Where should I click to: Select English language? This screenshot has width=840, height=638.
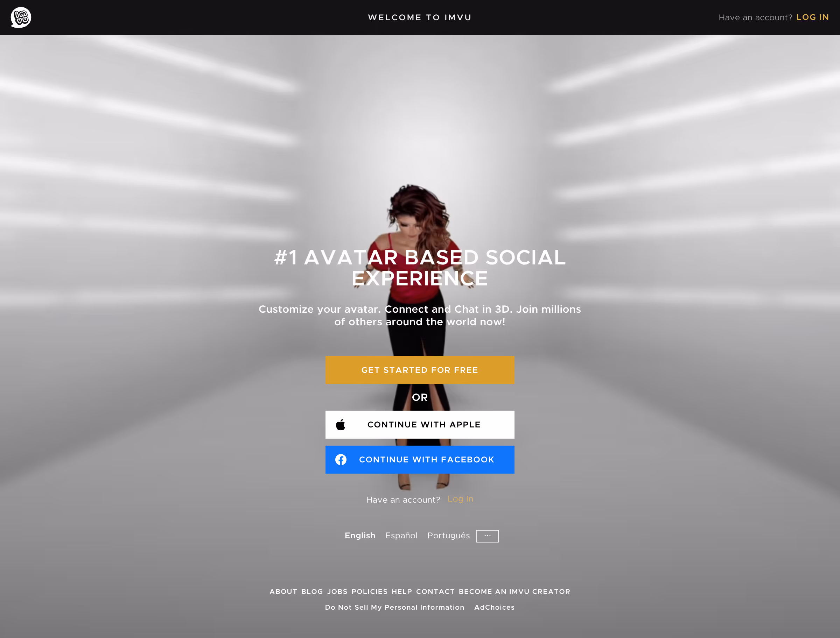(x=360, y=536)
